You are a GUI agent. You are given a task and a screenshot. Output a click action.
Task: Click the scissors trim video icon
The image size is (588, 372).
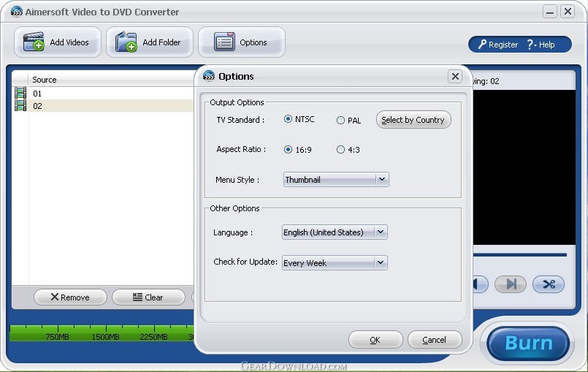[549, 284]
